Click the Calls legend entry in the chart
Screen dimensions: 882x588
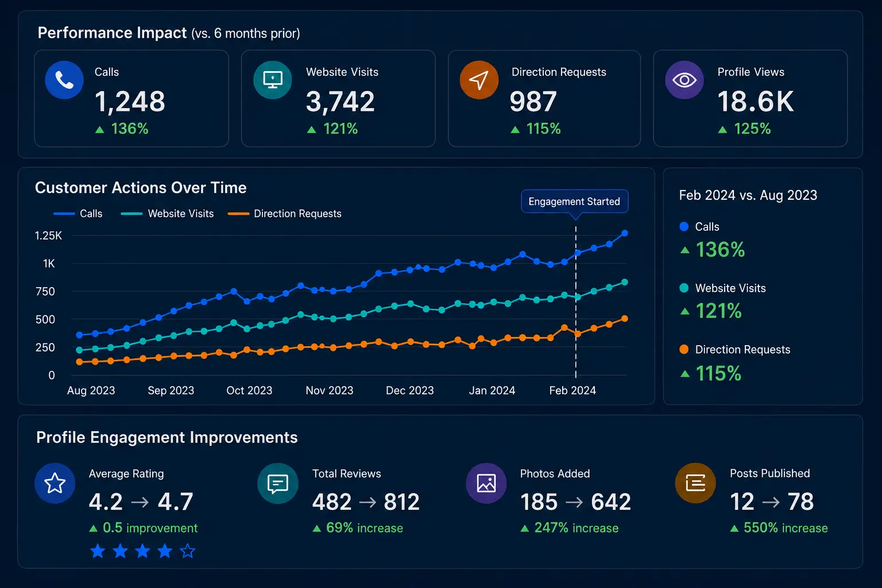click(78, 214)
